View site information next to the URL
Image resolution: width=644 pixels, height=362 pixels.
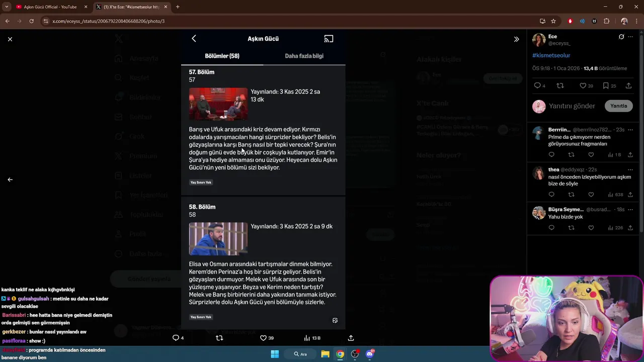[46, 21]
